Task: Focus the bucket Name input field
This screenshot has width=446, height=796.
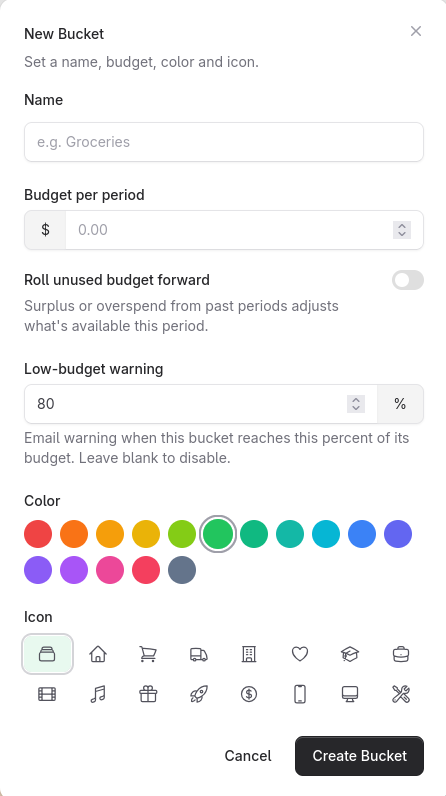Action: (x=224, y=142)
